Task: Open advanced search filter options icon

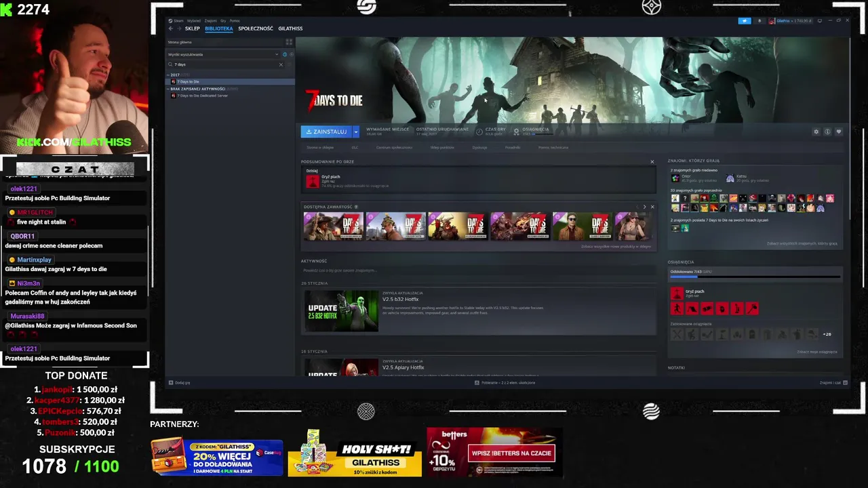Action: [x=289, y=64]
